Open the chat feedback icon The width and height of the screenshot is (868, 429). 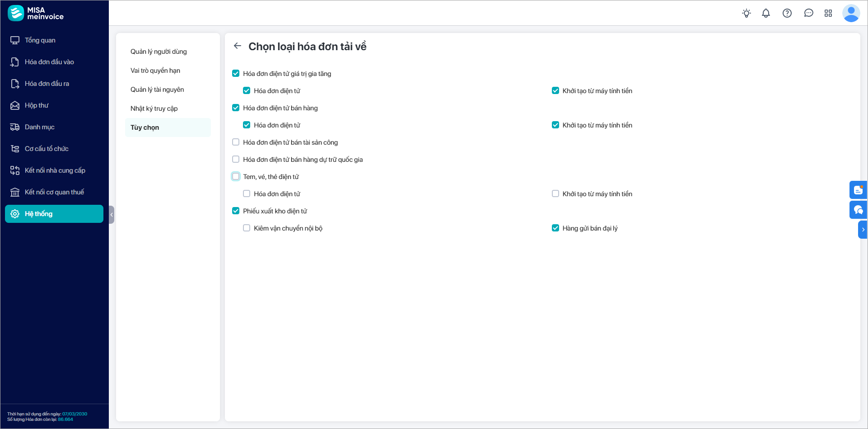coord(808,13)
